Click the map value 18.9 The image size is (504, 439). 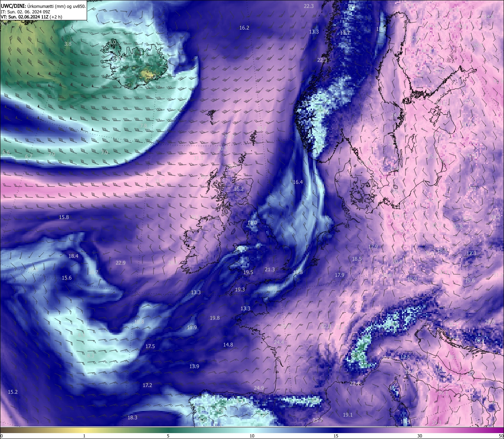412,279
